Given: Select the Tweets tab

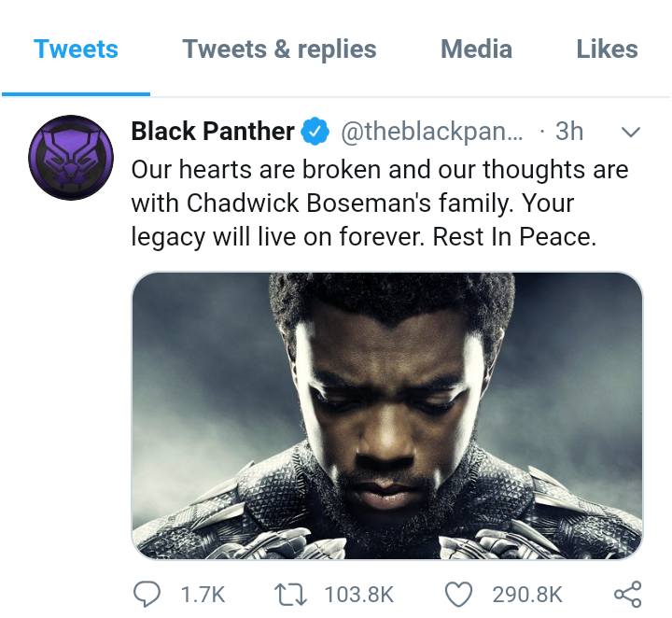Looking at the screenshot, I should [x=76, y=49].
